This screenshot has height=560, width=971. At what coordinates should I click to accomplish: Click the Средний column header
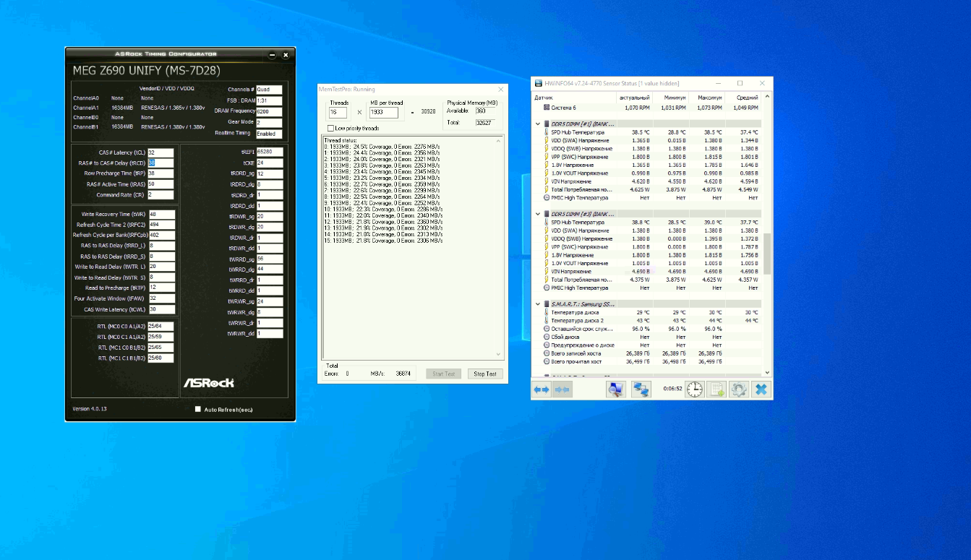pyautogui.click(x=743, y=97)
